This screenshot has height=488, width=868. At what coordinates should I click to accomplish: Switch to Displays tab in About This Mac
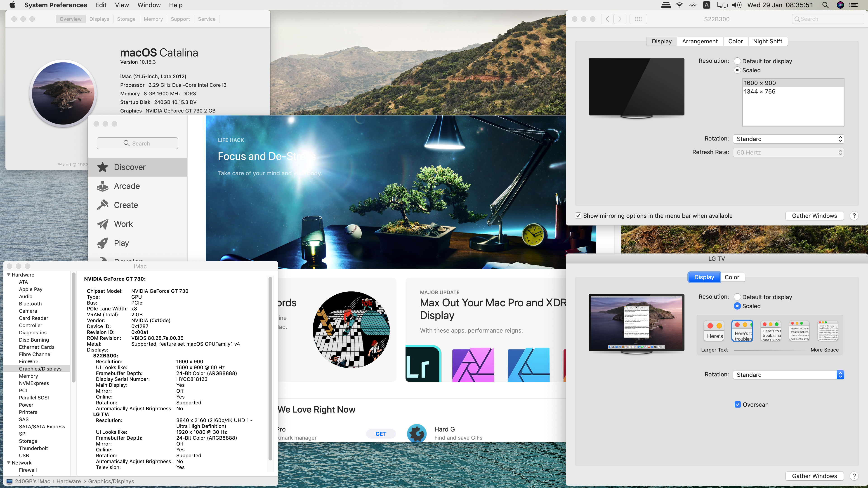[x=99, y=19]
